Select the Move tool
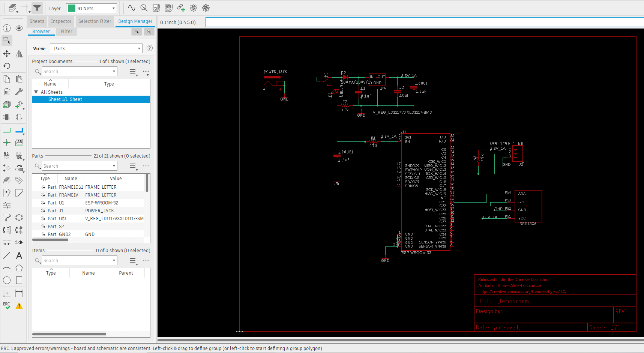Screen dimensions: 644x353 [7, 54]
